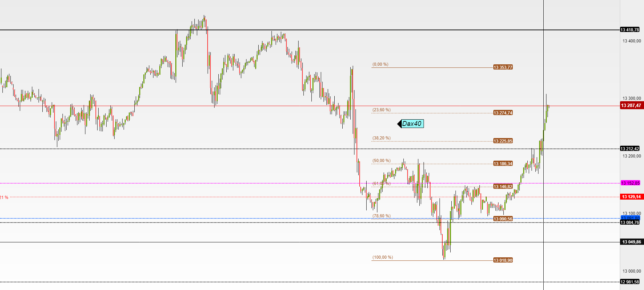The image size is (644, 290).
Task: Select the 12 981,58 bottom price label
Action: point(630,282)
